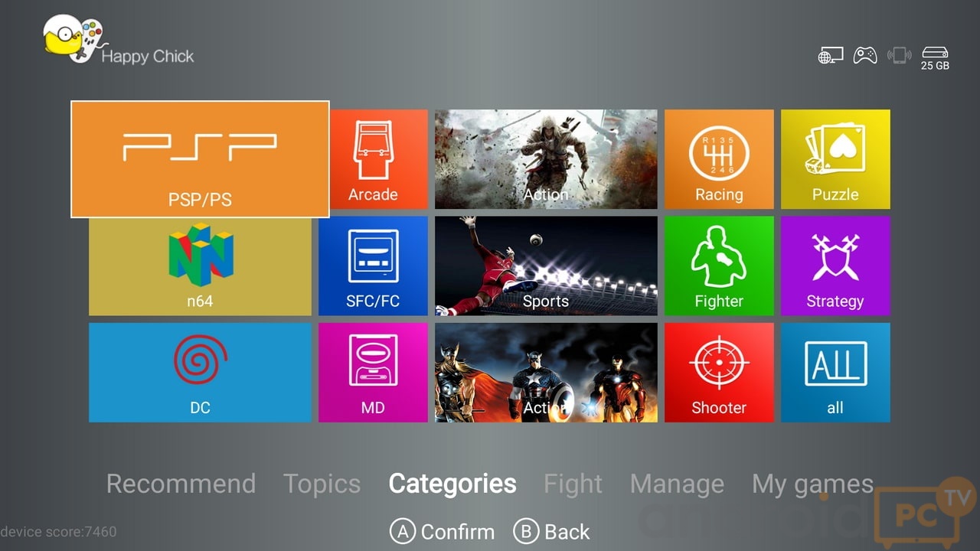Open the DC Dreamcast tile
The width and height of the screenshot is (980, 551).
point(200,373)
